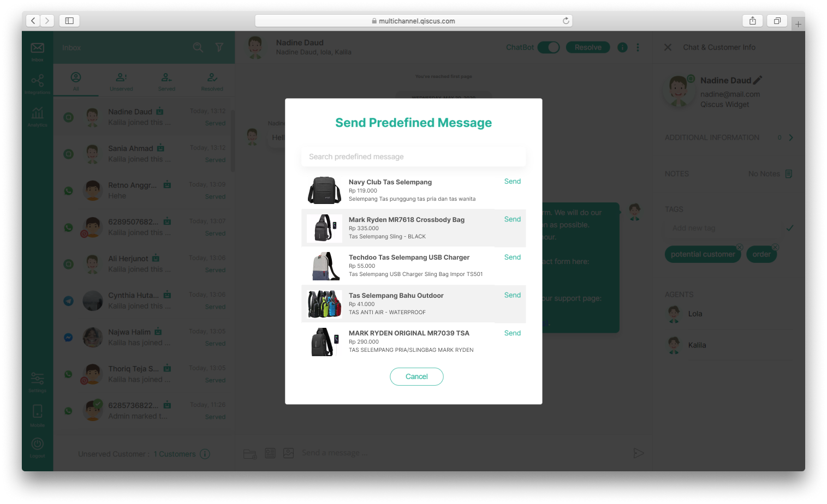Switch to the Served inbox tab
This screenshot has height=504, width=827.
(166, 81)
